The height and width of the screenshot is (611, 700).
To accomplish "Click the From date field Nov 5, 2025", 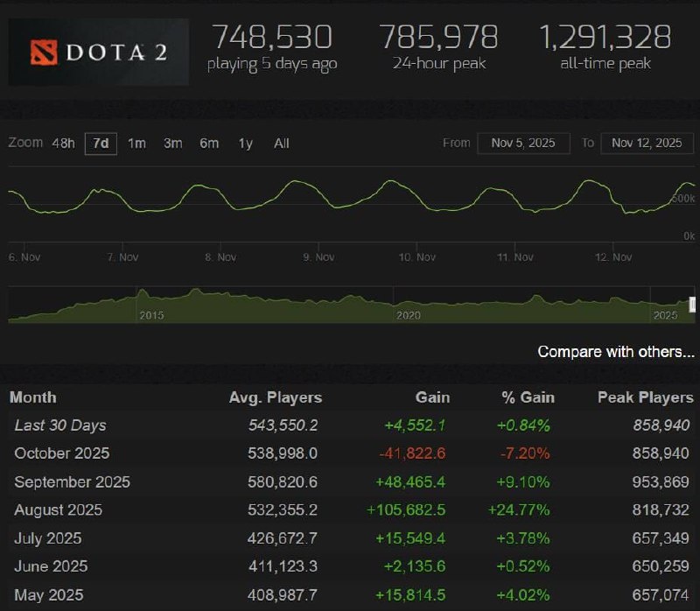I will click(523, 144).
